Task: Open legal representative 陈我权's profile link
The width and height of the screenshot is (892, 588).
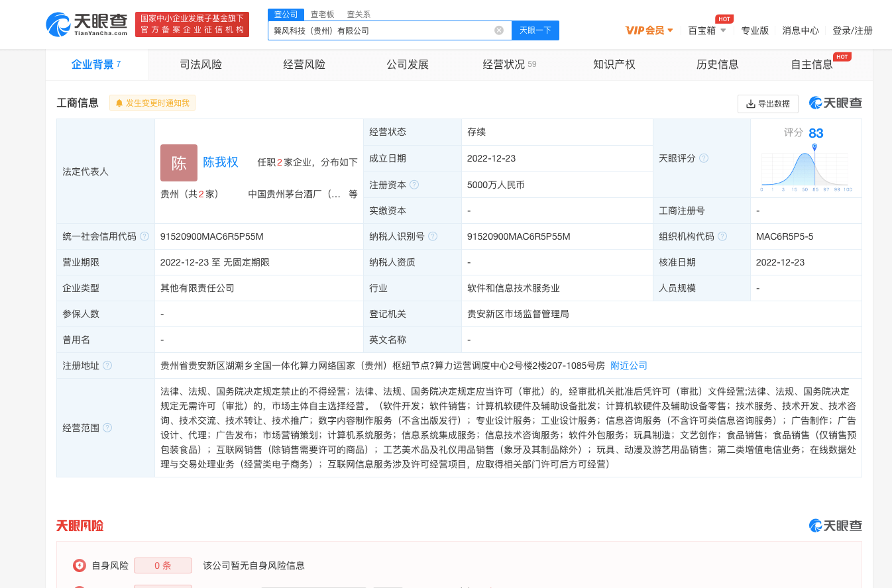Action: pos(221,162)
